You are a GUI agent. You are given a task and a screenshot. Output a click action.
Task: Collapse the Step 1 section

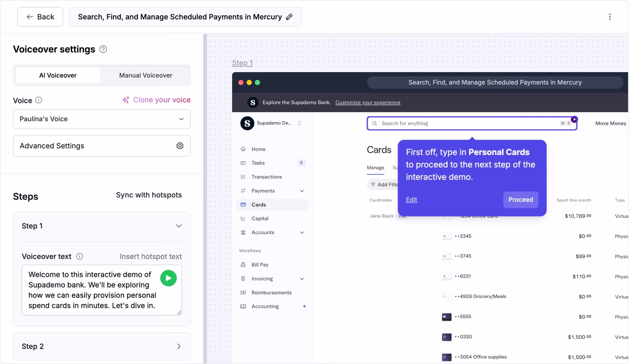[x=179, y=226]
